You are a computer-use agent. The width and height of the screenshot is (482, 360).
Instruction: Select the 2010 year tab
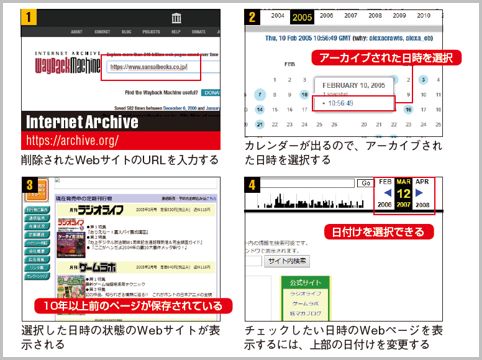[x=424, y=15]
